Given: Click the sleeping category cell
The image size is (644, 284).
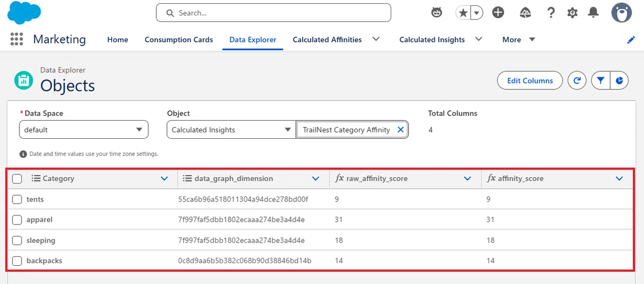Looking at the screenshot, I should (41, 241).
